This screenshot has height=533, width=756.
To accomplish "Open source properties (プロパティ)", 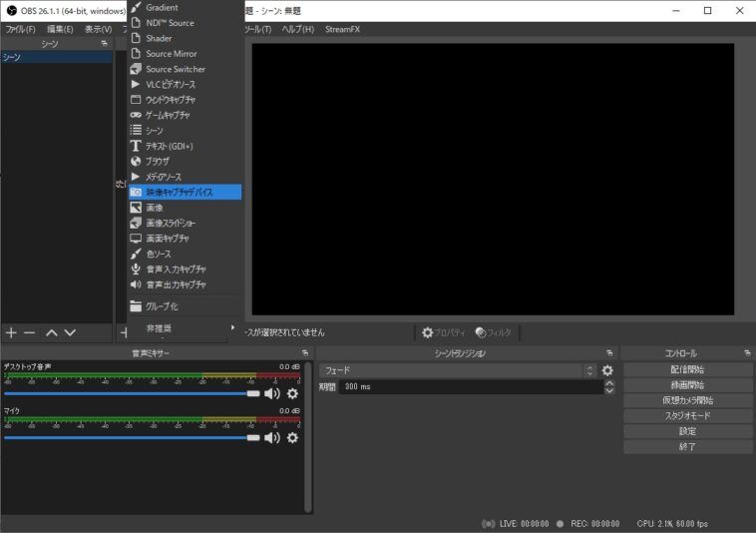I will [x=443, y=332].
